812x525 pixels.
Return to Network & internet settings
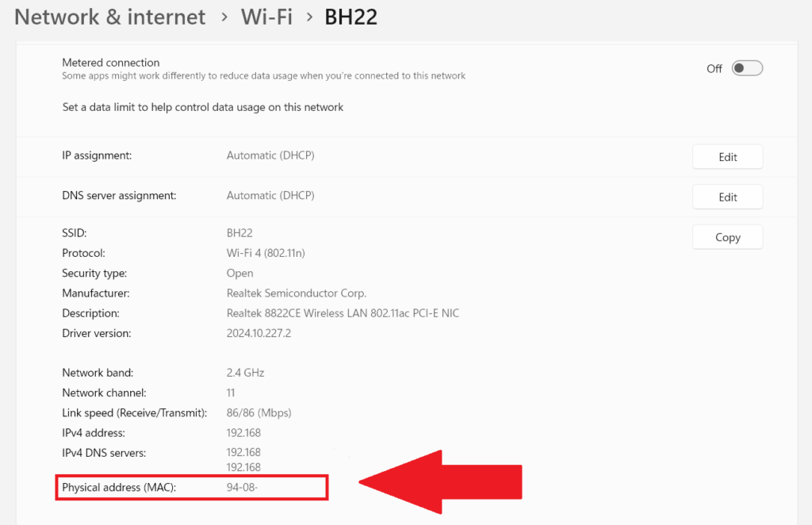pyautogui.click(x=109, y=17)
